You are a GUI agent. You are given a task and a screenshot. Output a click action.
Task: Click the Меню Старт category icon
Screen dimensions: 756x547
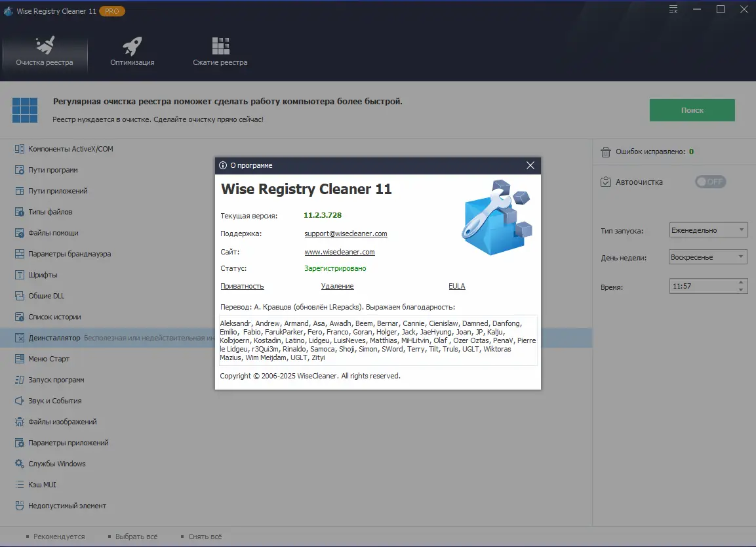click(x=19, y=359)
